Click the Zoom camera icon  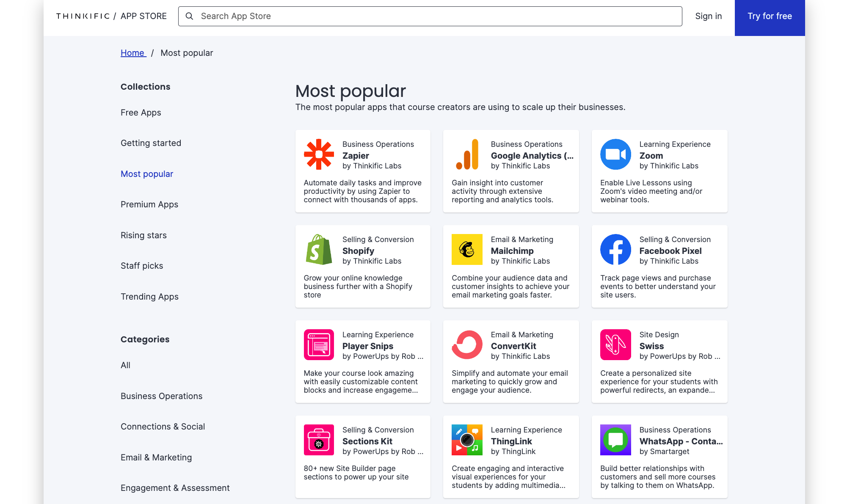[615, 154]
